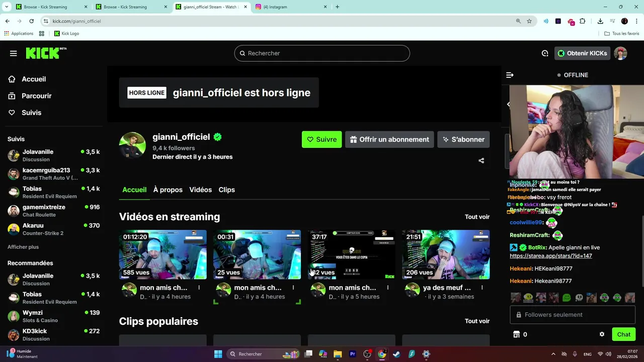Switch to the Vidéos tab
644x362 pixels.
tap(200, 190)
